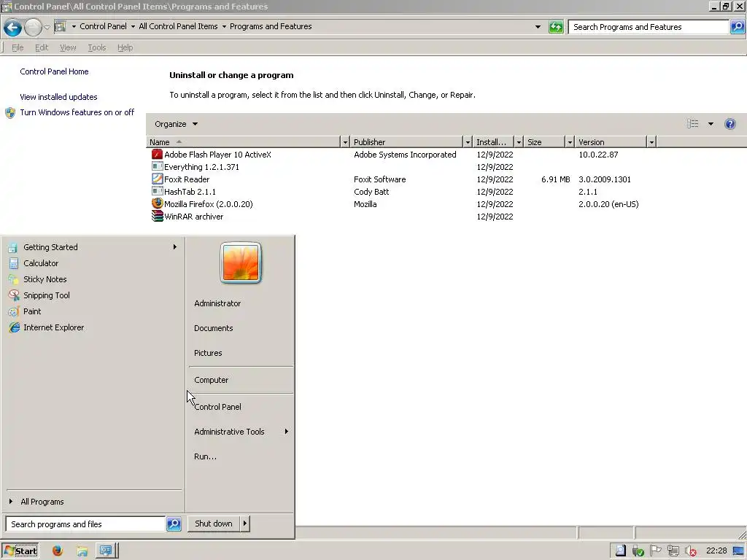Open Administrator folder from Start menu
Screen dimensions: 747x560
click(241, 303)
